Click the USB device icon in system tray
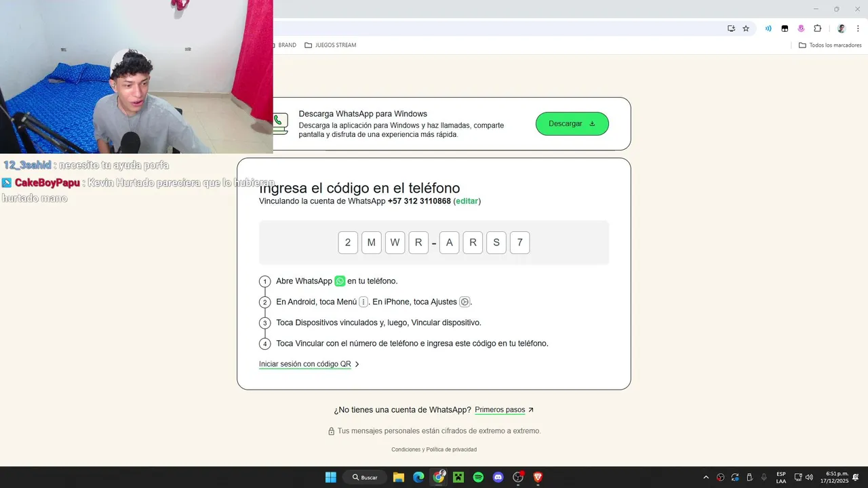The width and height of the screenshot is (868, 488). [749, 477]
